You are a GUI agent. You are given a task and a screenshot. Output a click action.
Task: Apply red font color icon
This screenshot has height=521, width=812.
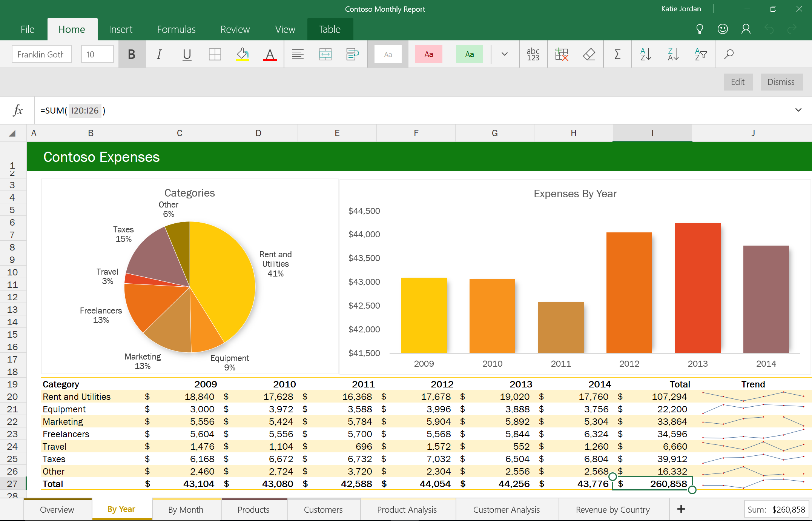pyautogui.click(x=270, y=54)
